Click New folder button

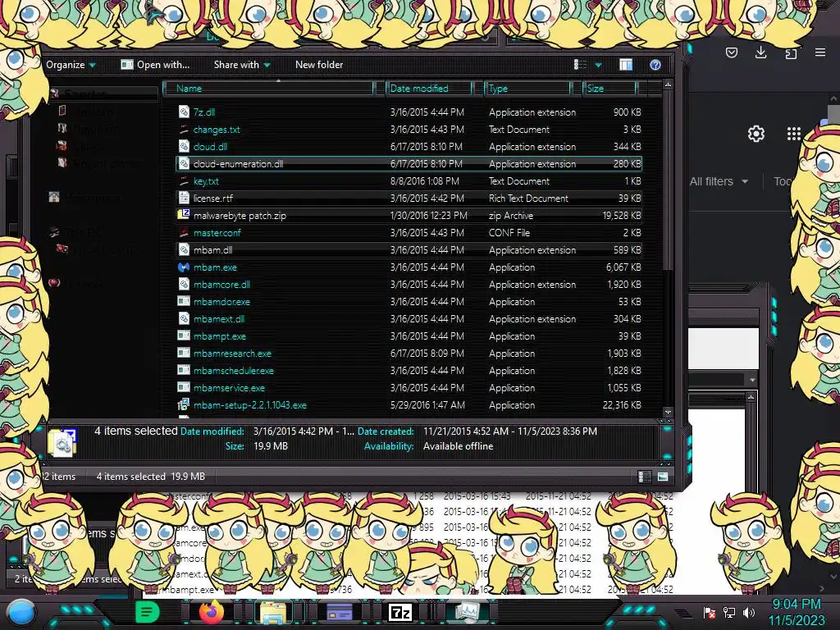(x=319, y=65)
